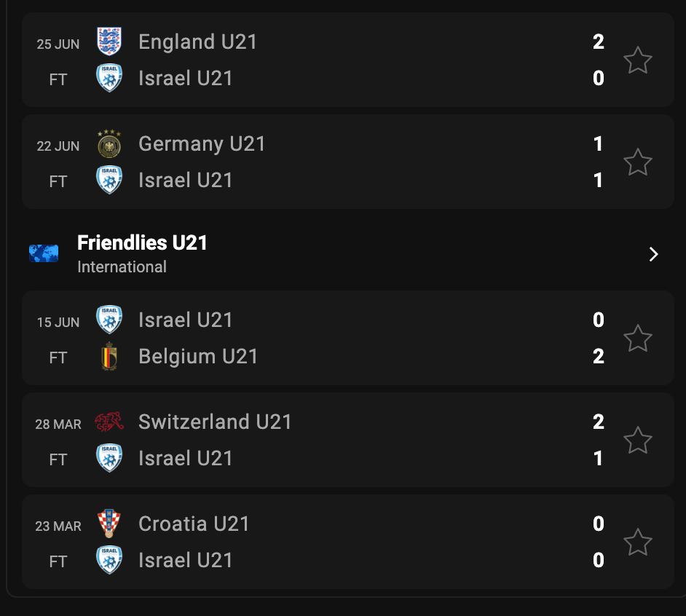686x616 pixels.
Task: Favorite the Switzerland U21 vs Israel match
Action: coord(638,441)
